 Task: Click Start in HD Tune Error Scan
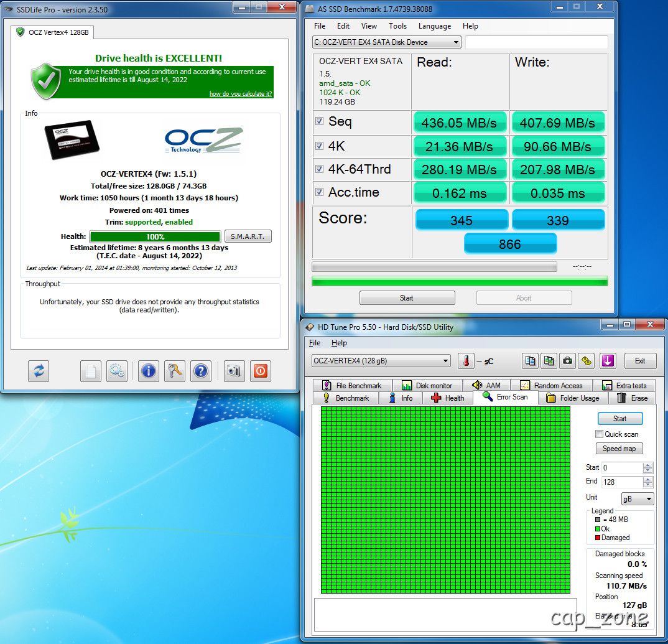[x=620, y=419]
